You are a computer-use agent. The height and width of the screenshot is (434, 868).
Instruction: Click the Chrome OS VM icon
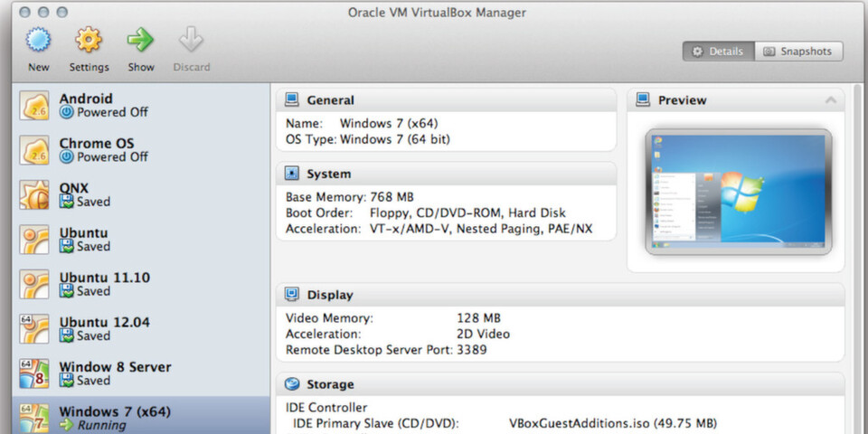pyautogui.click(x=34, y=150)
